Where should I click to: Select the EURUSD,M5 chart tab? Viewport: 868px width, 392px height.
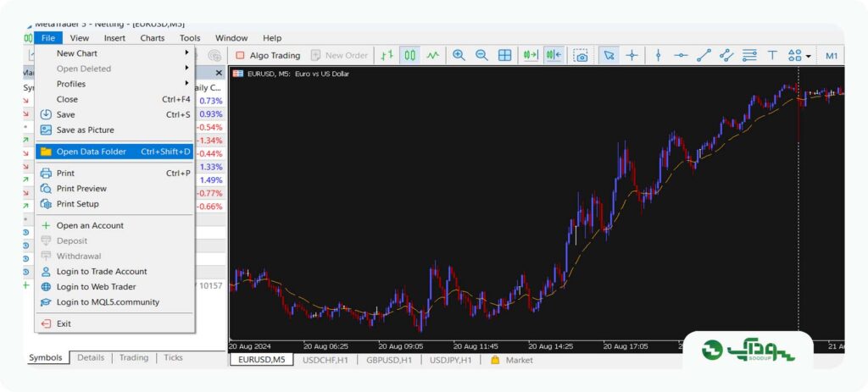(x=262, y=360)
